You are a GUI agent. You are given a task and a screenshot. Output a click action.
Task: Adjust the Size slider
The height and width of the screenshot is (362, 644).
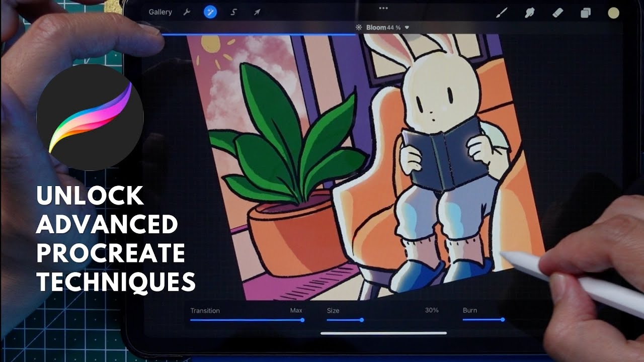click(x=382, y=320)
